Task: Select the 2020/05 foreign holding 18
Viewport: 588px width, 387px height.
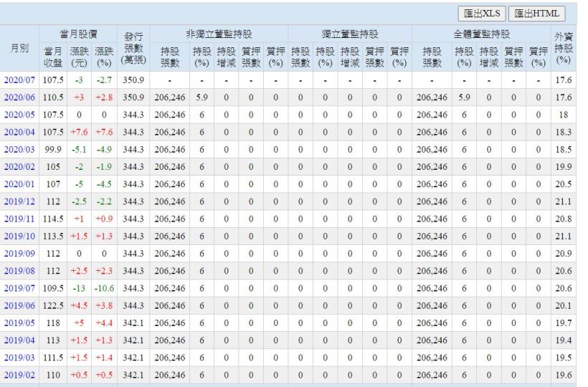Action: pyautogui.click(x=563, y=115)
